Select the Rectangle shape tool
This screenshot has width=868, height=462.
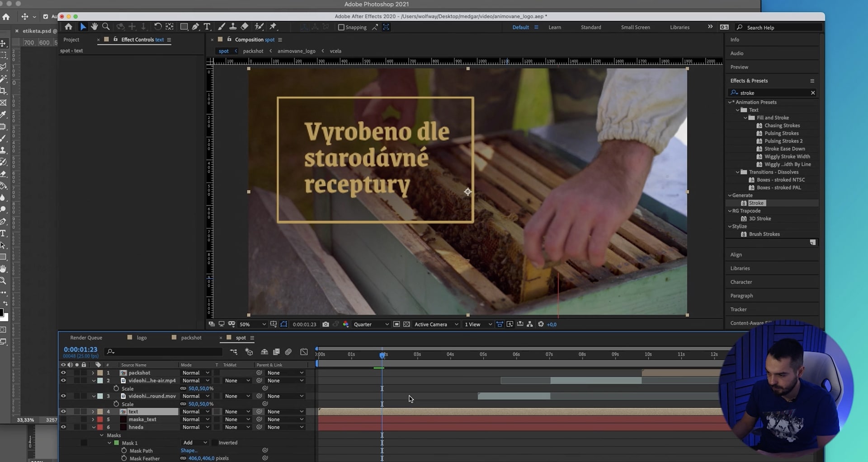(x=184, y=27)
